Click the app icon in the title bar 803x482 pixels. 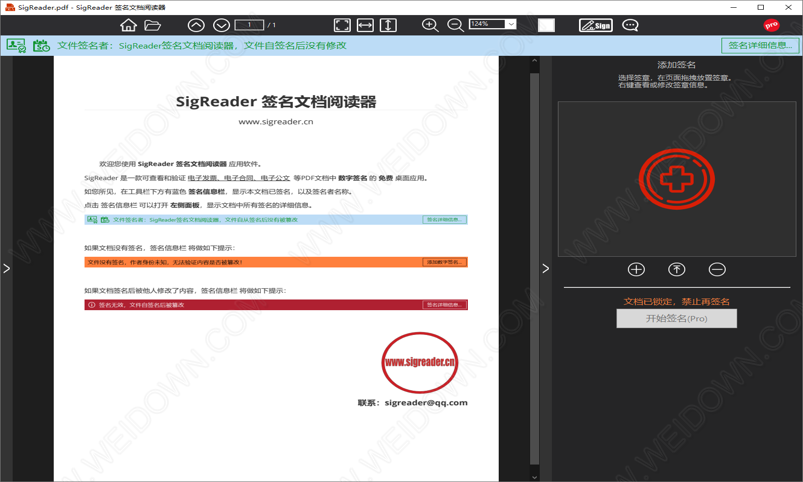click(x=9, y=7)
